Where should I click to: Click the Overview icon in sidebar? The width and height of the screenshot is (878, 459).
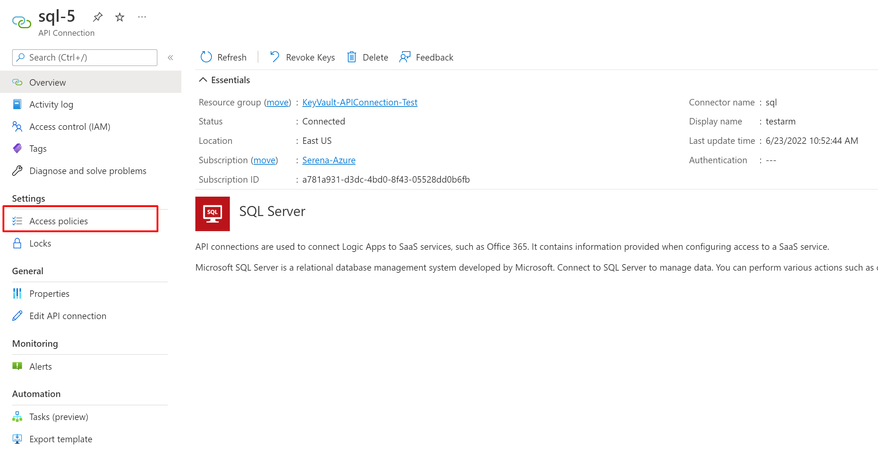pos(17,82)
